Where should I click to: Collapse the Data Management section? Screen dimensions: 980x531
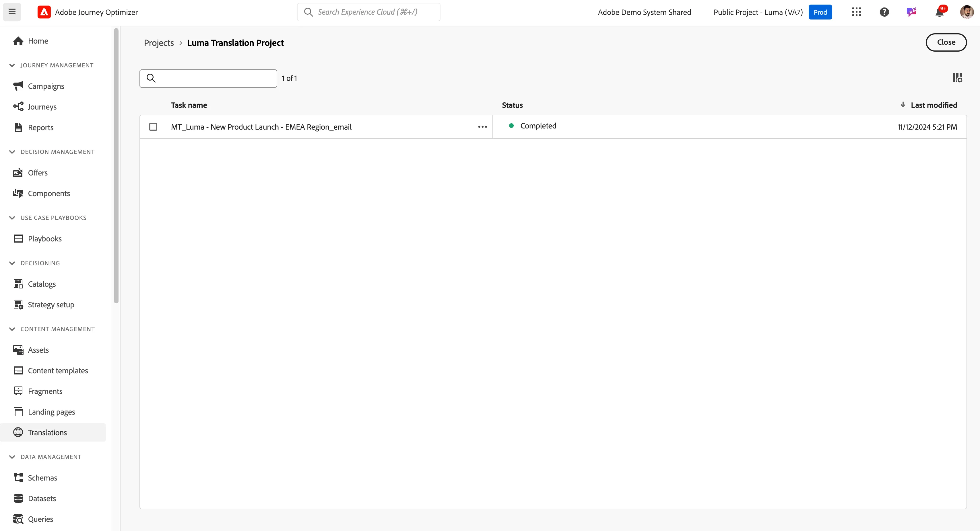coord(12,457)
